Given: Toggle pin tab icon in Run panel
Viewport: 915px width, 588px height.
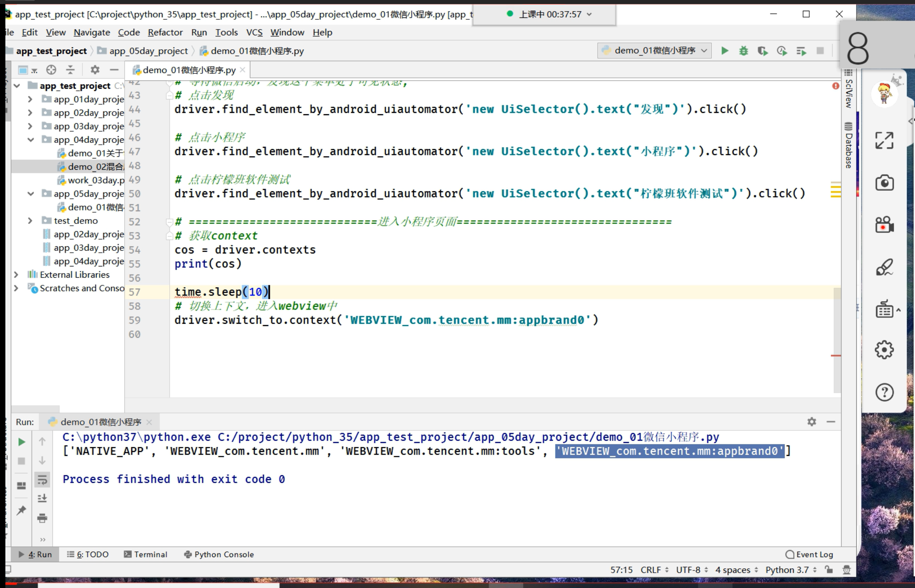Looking at the screenshot, I should (x=21, y=511).
